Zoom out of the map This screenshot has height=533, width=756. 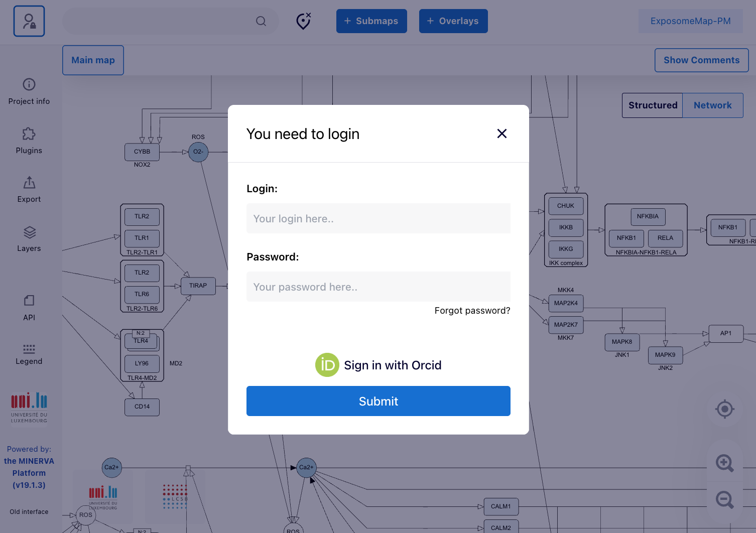[x=724, y=500]
